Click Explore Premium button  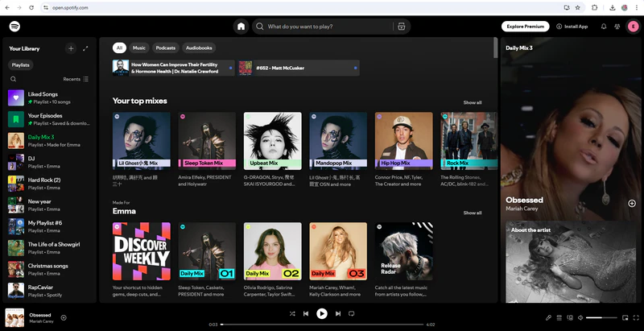(x=526, y=27)
